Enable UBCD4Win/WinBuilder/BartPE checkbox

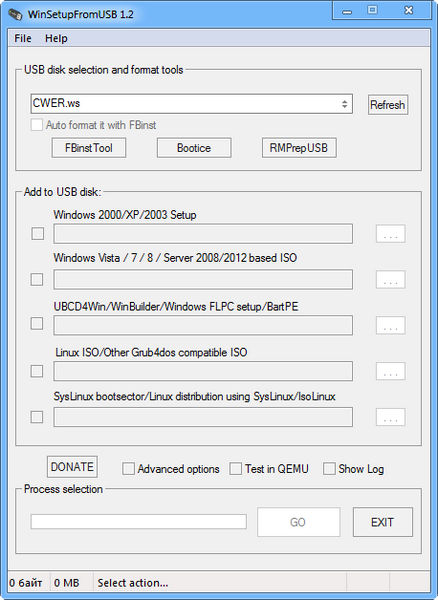[37, 324]
